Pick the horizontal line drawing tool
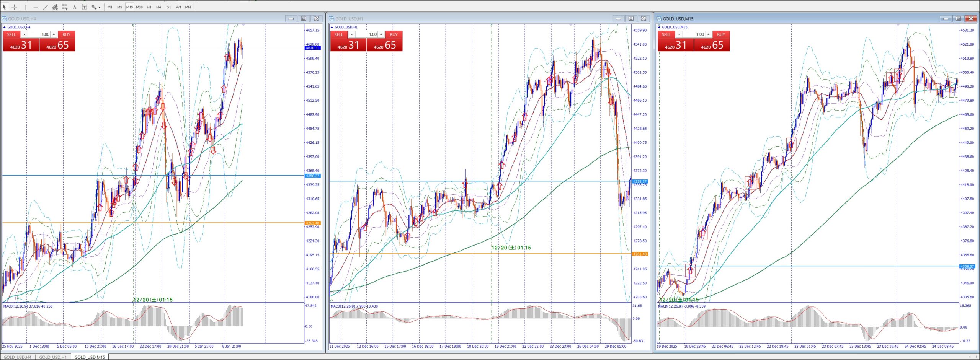Viewport: 980px width, 360px height. click(36, 7)
